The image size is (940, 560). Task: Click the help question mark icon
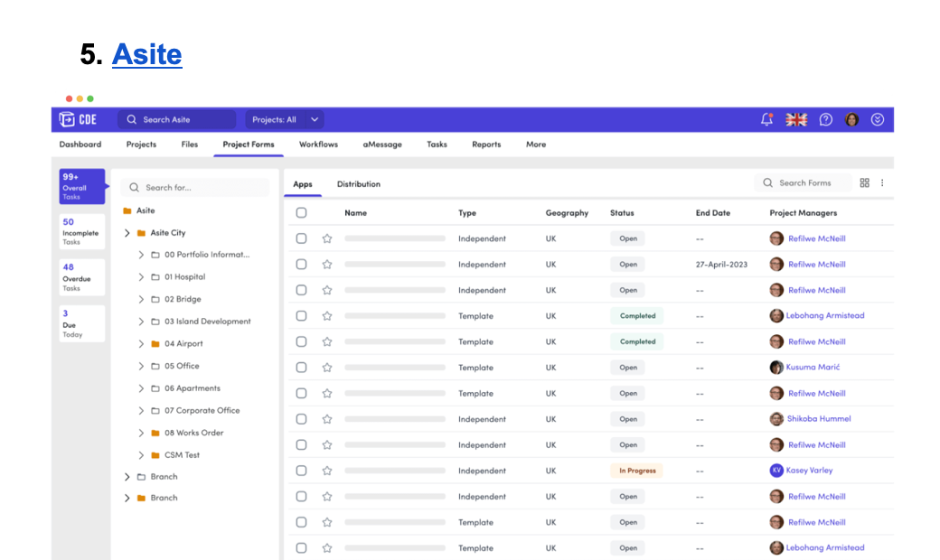(825, 119)
